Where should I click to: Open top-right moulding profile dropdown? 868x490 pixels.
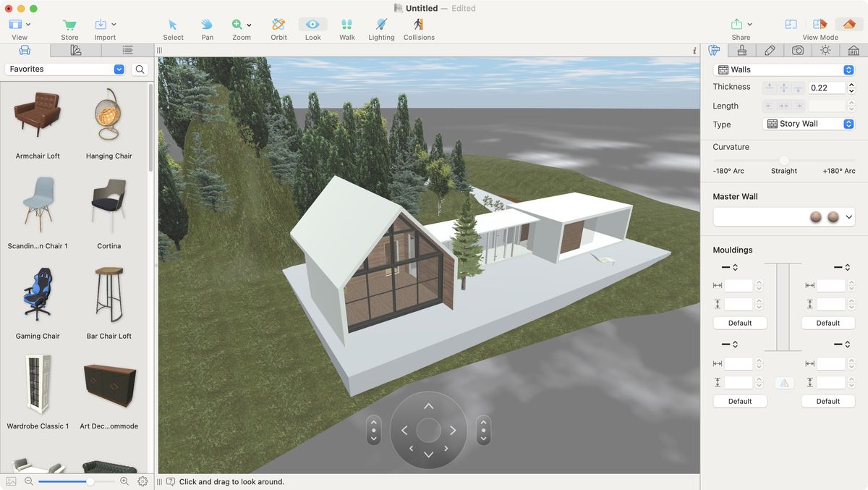[x=842, y=268]
